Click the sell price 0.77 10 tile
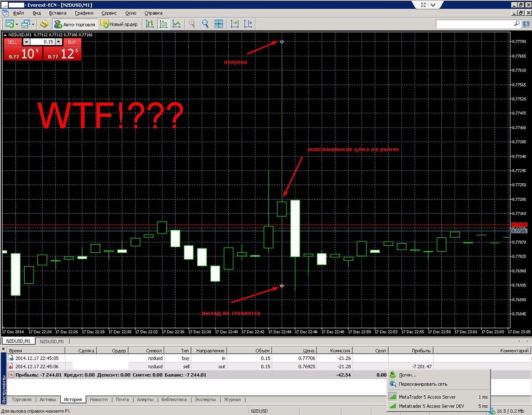This screenshot has width=532, height=415. 23,54
